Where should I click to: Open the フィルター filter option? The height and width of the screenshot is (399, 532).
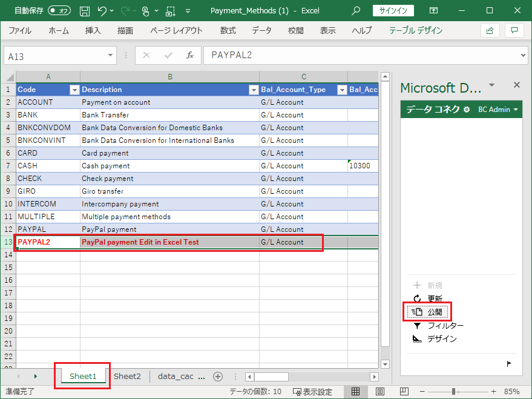click(438, 326)
